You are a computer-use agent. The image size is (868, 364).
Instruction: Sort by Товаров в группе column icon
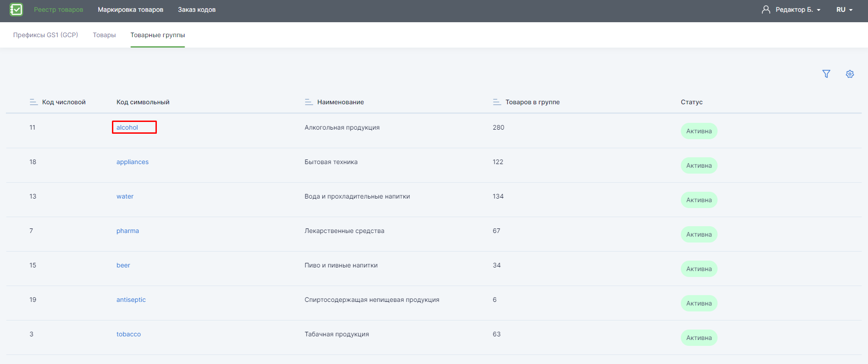click(x=497, y=102)
